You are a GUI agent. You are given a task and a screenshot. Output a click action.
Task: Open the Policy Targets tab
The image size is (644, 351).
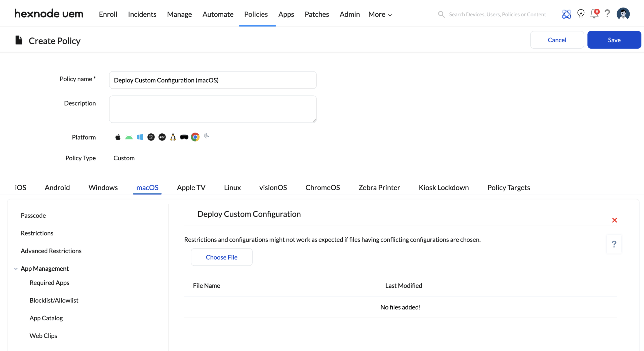(508, 188)
